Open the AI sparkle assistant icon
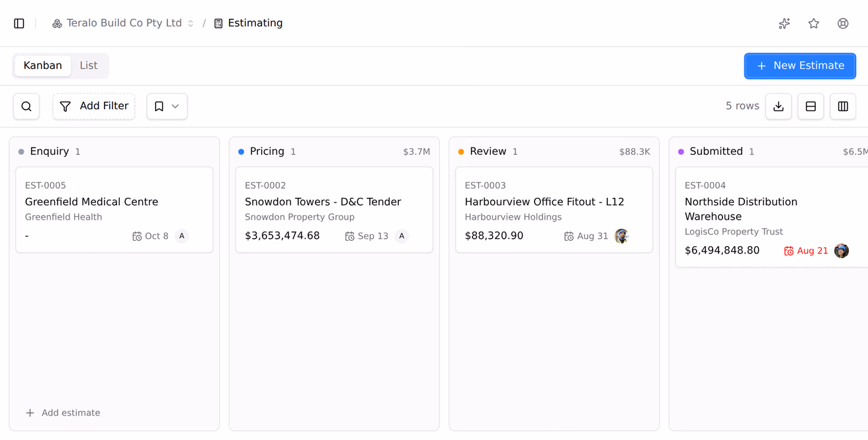868x440 pixels. (784, 23)
